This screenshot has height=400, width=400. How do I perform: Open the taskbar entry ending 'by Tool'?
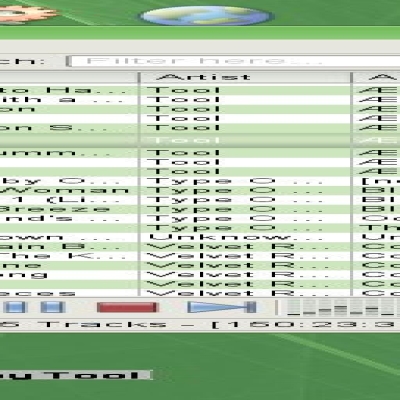(76, 375)
